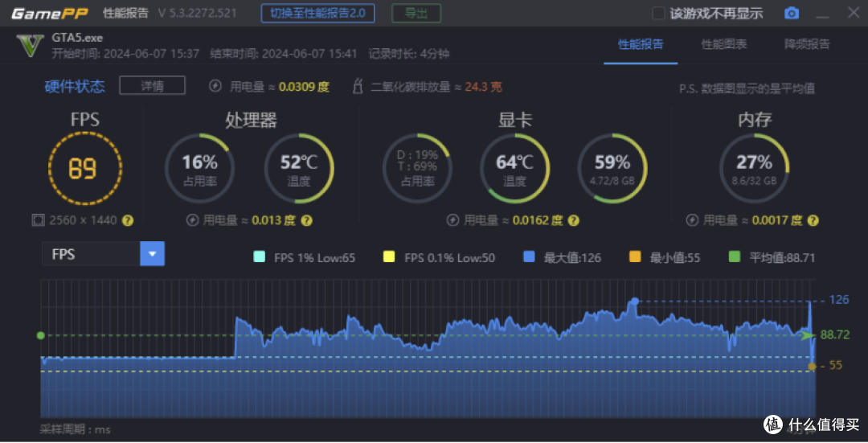
Task: Click the 0.0309 度 power usage value
Action: pyautogui.click(x=304, y=86)
